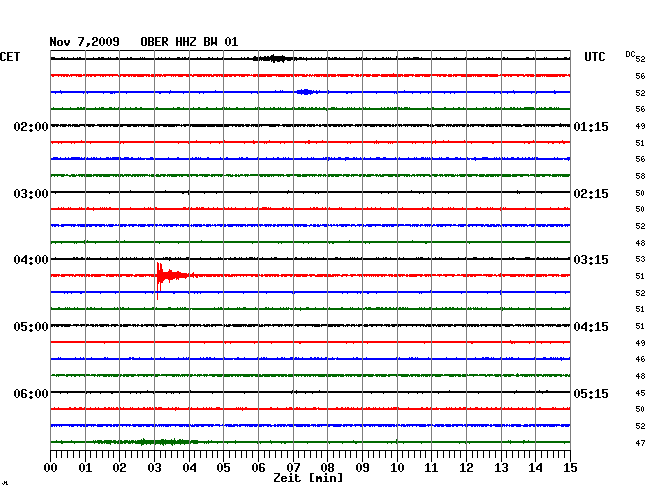650x494 pixels.
Task: Click the '05' minute axis label
Action: click(x=223, y=467)
